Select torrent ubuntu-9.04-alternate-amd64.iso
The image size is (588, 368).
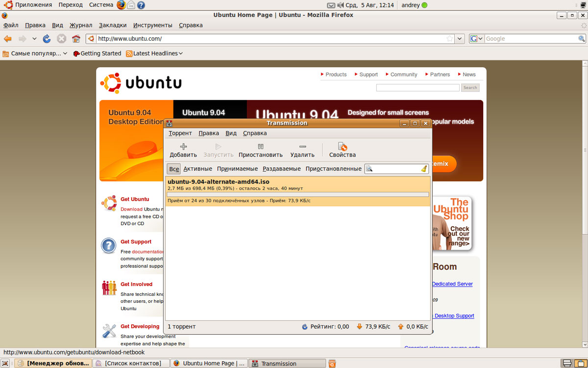pos(297,191)
